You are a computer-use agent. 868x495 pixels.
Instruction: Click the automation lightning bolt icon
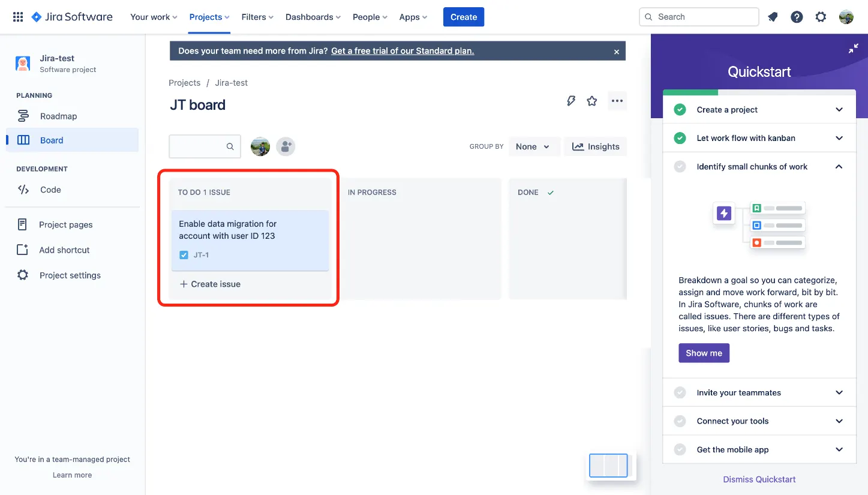(x=571, y=101)
